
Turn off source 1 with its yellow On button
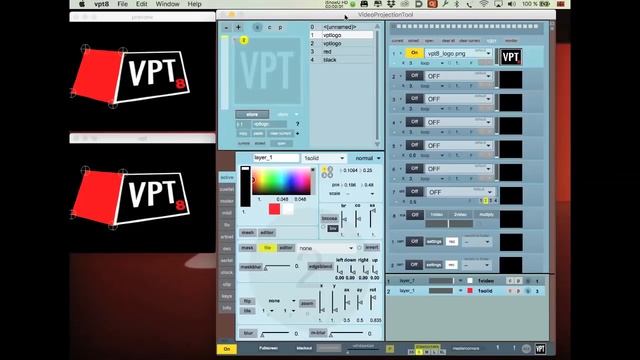point(414,53)
